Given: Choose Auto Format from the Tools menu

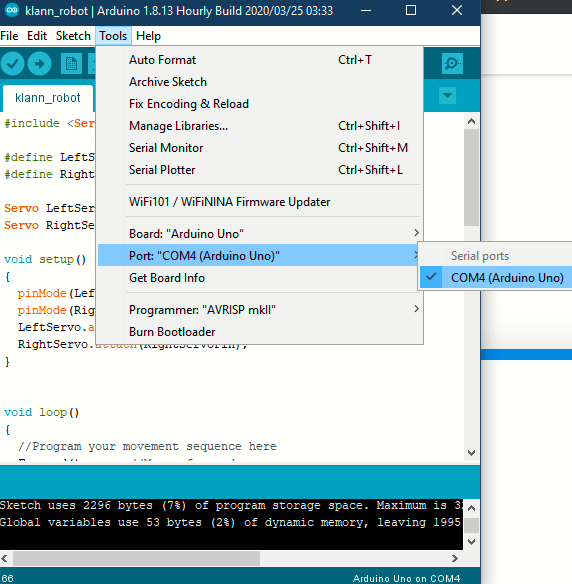Looking at the screenshot, I should [260, 60].
